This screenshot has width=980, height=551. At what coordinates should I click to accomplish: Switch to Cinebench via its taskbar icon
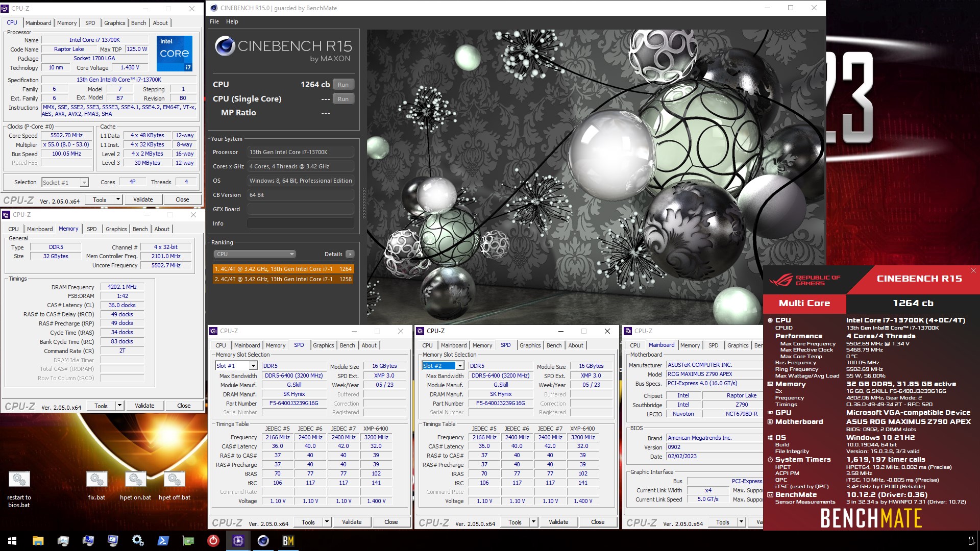[x=263, y=541]
